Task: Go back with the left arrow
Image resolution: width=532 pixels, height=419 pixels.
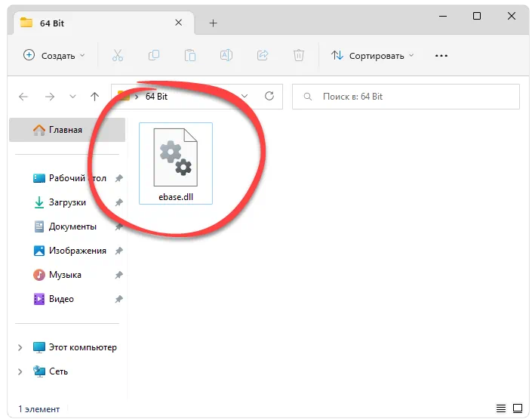Action: coord(23,97)
